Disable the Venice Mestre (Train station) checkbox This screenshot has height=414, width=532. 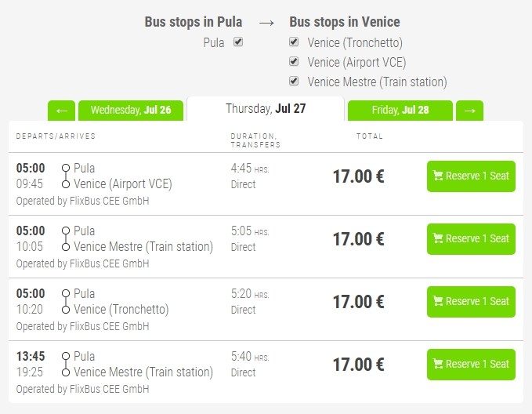coord(294,81)
